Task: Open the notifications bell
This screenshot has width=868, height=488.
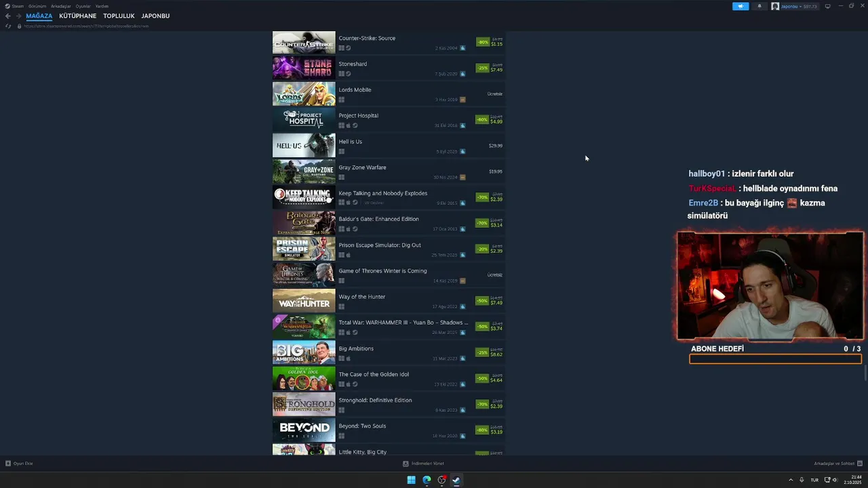Action: tap(759, 6)
